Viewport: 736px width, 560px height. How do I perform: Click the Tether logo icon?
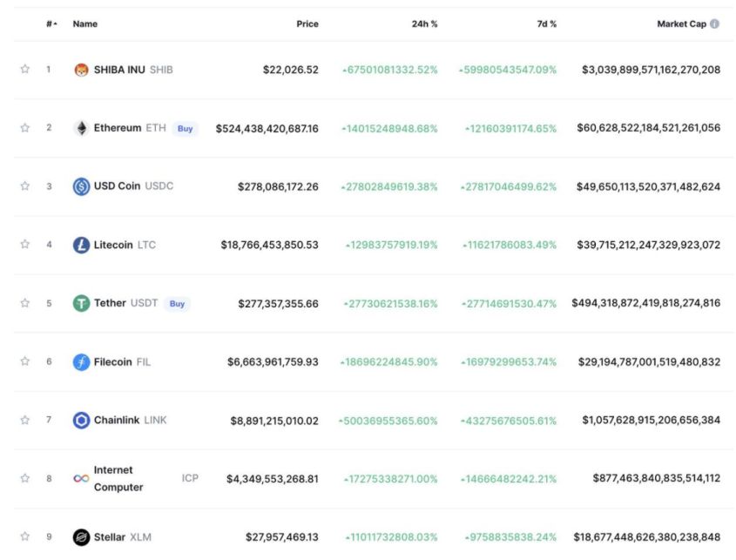pyautogui.click(x=81, y=304)
